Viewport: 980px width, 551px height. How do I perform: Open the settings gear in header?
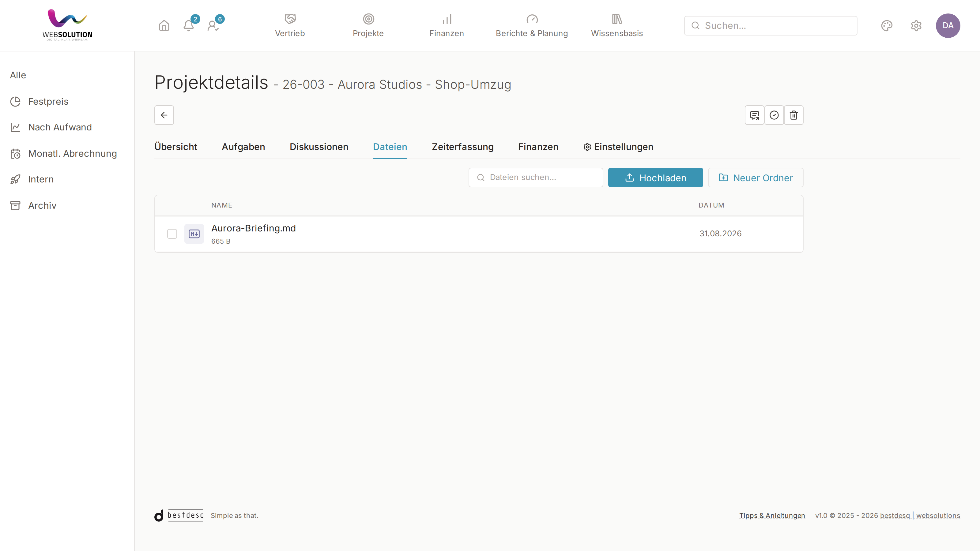[x=916, y=25]
